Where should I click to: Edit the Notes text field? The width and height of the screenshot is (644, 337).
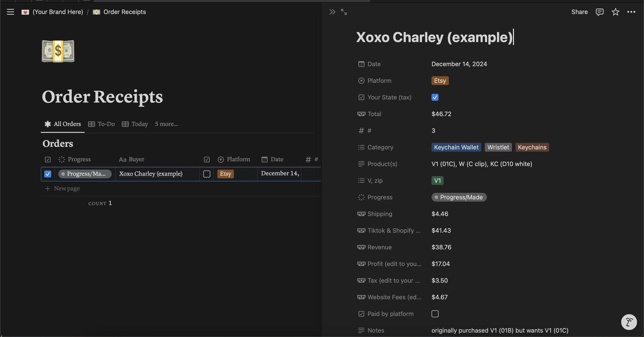(x=499, y=330)
